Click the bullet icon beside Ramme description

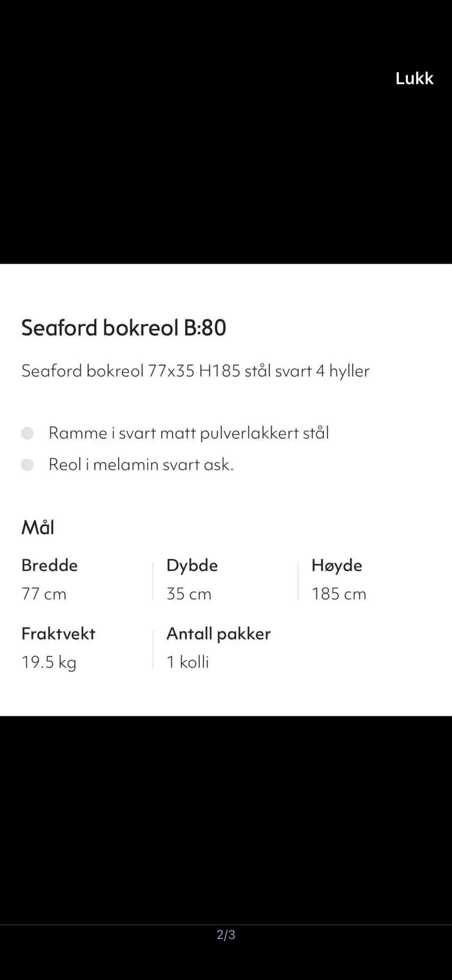28,433
